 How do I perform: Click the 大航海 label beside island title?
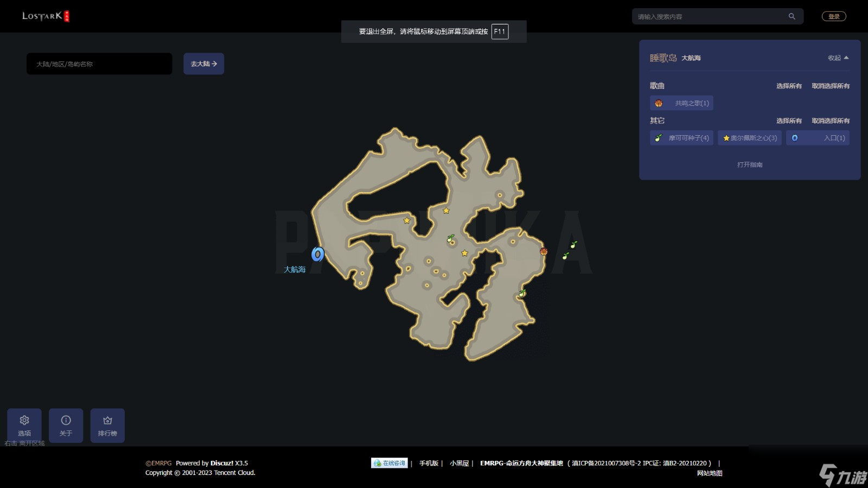click(x=691, y=58)
